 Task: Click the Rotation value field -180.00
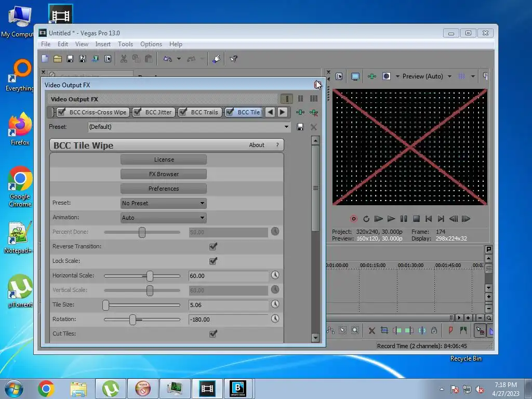pyautogui.click(x=229, y=320)
